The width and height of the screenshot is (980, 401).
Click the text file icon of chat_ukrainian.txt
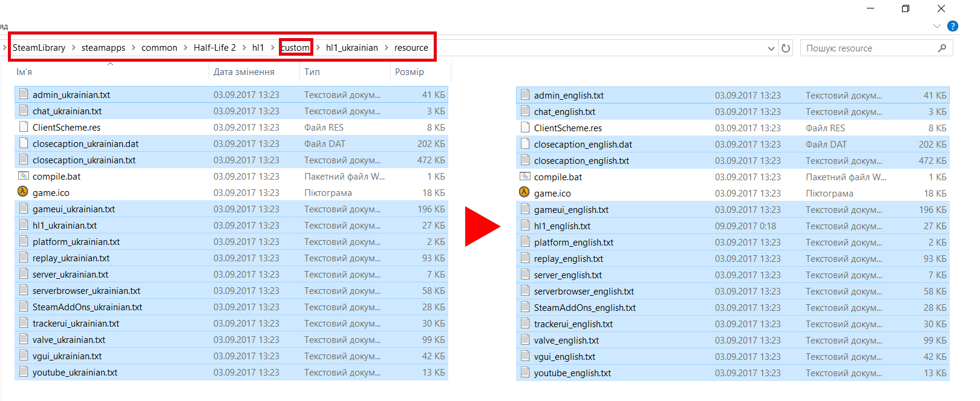click(24, 111)
